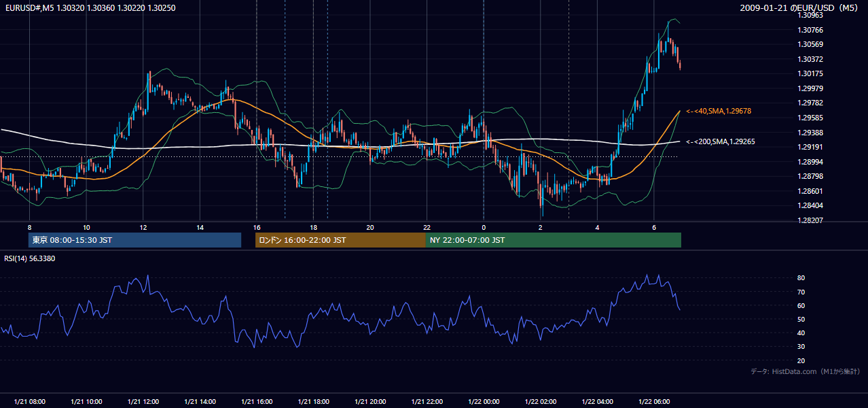Viewport: 868px width, 408px height.
Task: Click the 1/21 14:00 bottom time label
Action: [x=200, y=402]
